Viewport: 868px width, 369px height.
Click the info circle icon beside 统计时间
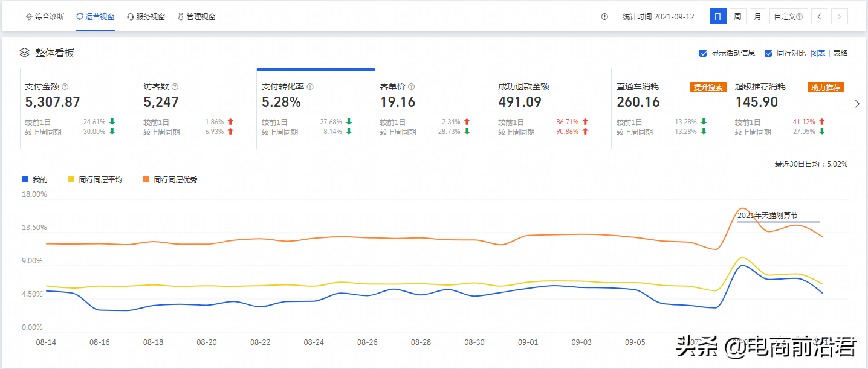604,16
